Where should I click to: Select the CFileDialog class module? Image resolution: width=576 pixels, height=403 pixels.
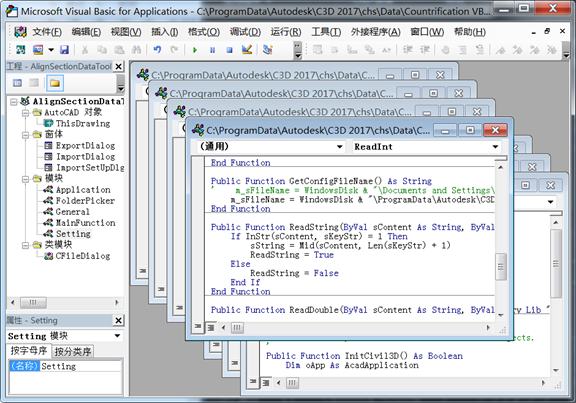83,256
